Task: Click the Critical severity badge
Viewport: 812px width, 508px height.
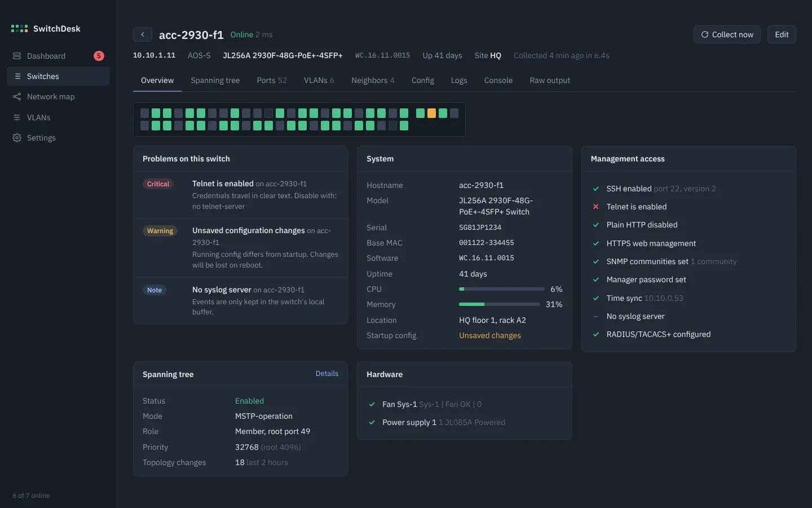Action: (x=158, y=184)
